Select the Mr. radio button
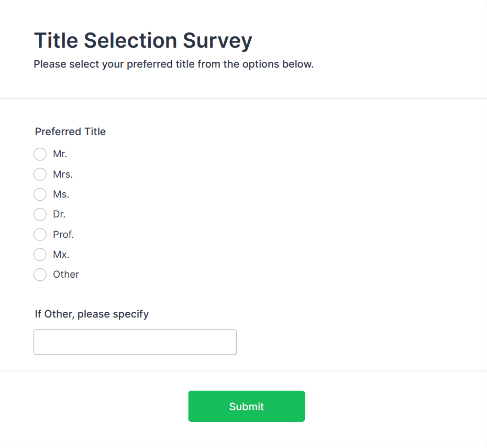 coord(40,154)
